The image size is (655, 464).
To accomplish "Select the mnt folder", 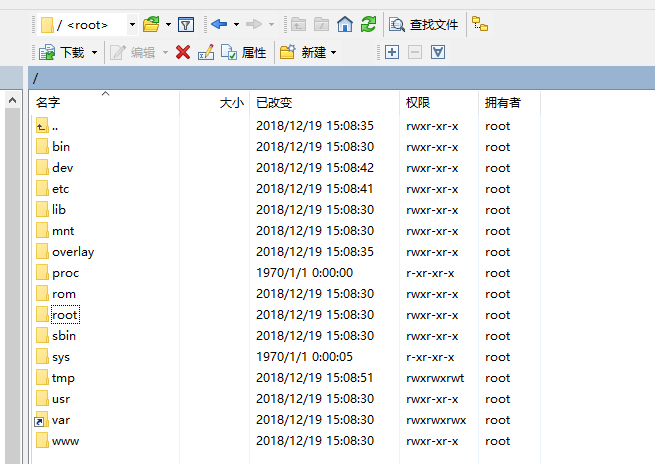I will pyautogui.click(x=55, y=231).
